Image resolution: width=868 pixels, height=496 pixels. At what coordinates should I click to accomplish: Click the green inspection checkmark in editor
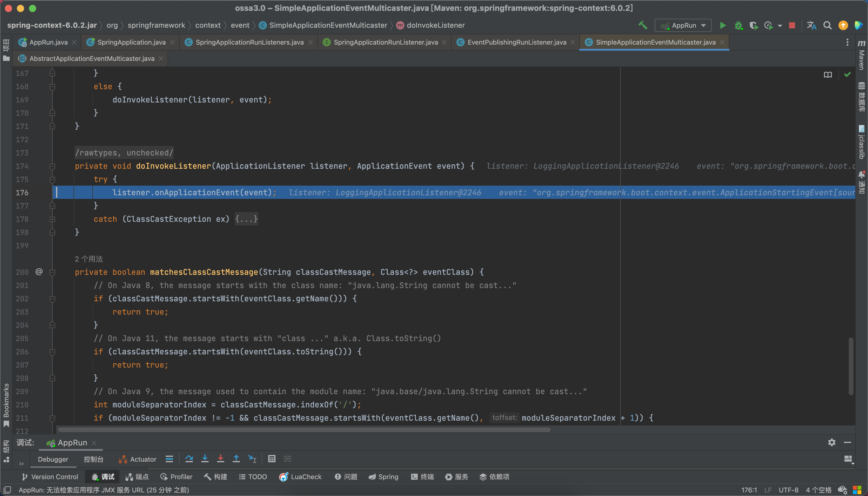coord(847,74)
